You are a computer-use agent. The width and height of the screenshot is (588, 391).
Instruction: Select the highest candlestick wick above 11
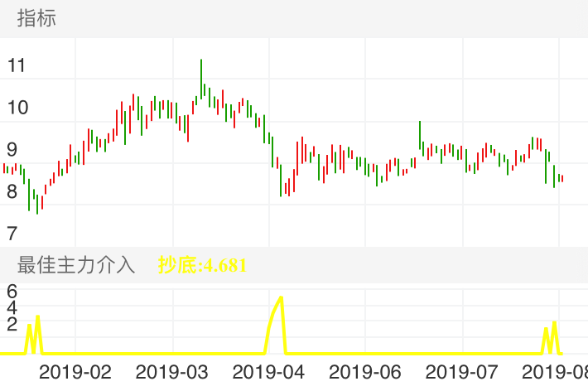click(201, 63)
